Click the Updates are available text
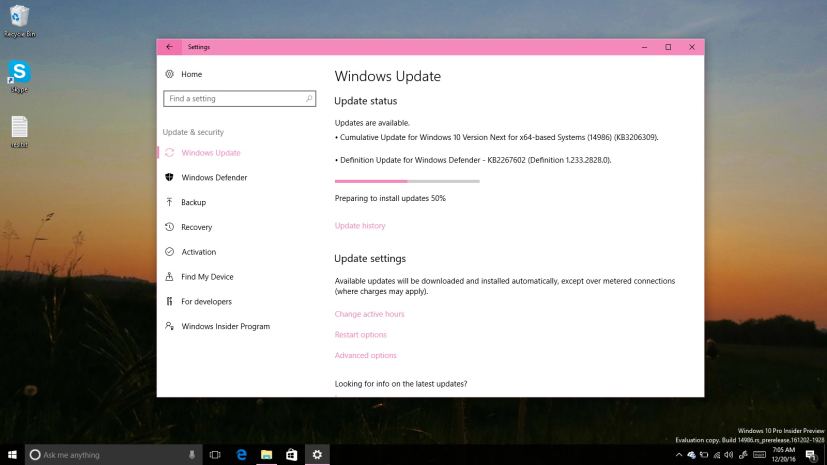Screen dimensions: 827x465 pyautogui.click(x=372, y=123)
